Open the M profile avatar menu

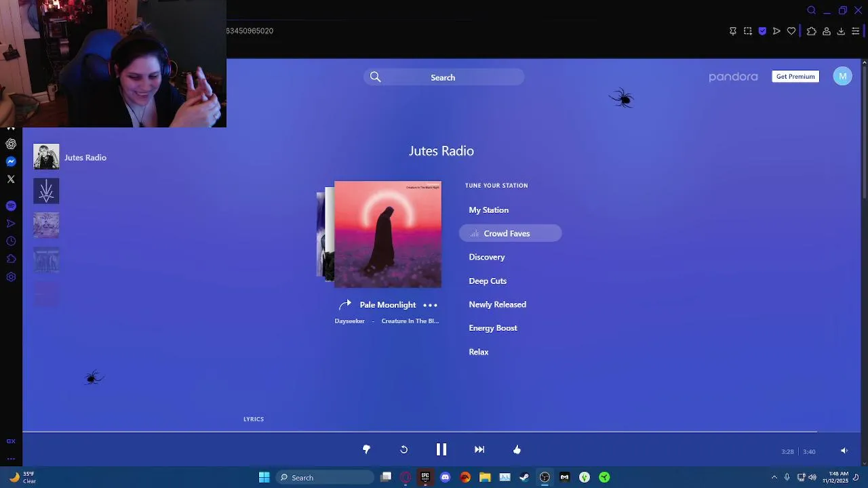coord(842,77)
